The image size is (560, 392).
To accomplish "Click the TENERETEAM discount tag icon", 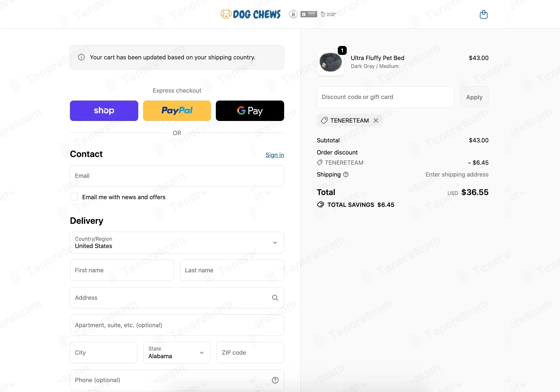I will [324, 120].
